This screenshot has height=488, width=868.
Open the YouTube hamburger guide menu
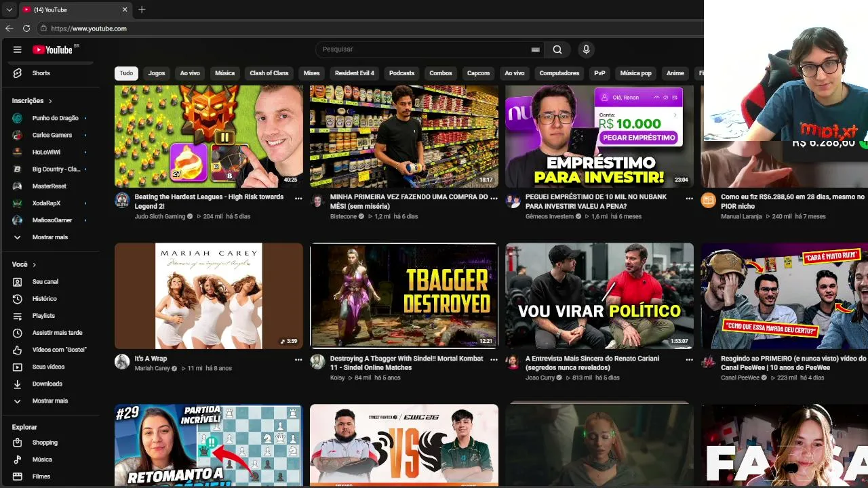pyautogui.click(x=18, y=49)
